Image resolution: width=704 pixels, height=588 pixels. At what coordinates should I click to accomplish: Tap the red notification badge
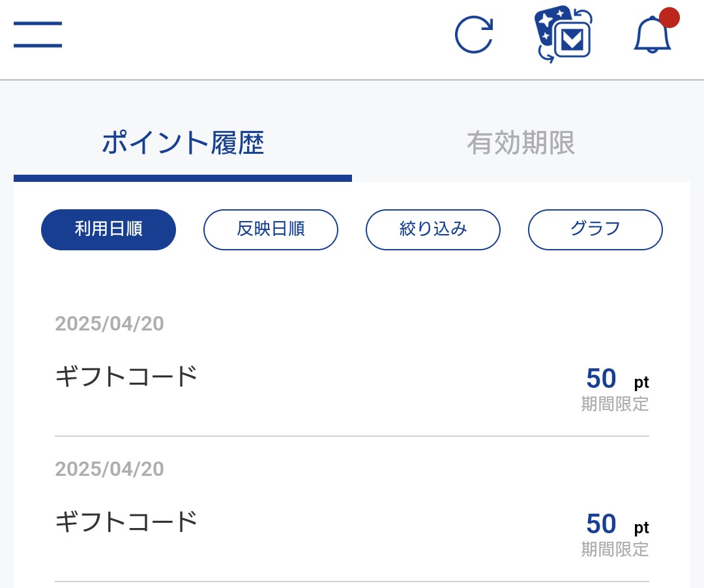click(x=669, y=18)
